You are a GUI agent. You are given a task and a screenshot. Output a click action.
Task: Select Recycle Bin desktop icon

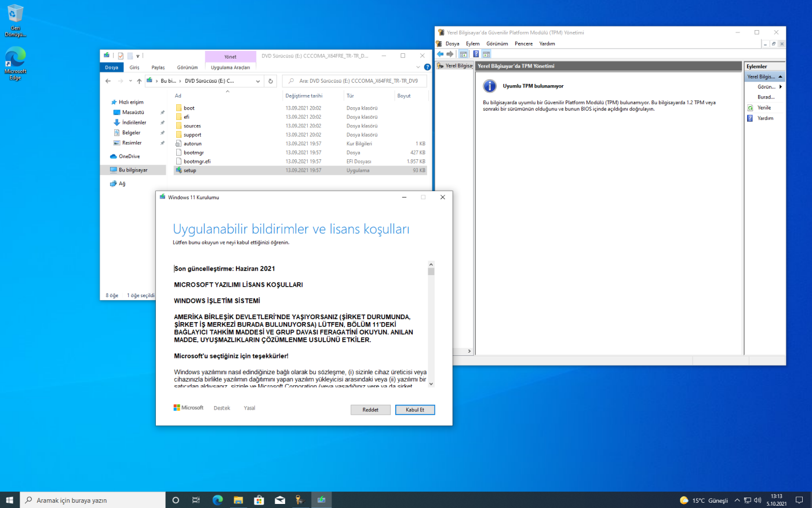(x=15, y=21)
